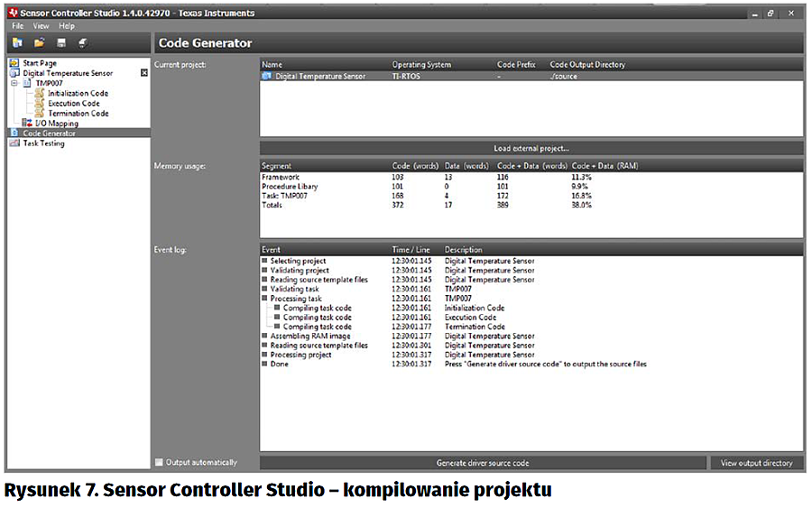Screen dimensions: 812x508
Task: Select the Initialization Code script icon
Action: coord(40,93)
